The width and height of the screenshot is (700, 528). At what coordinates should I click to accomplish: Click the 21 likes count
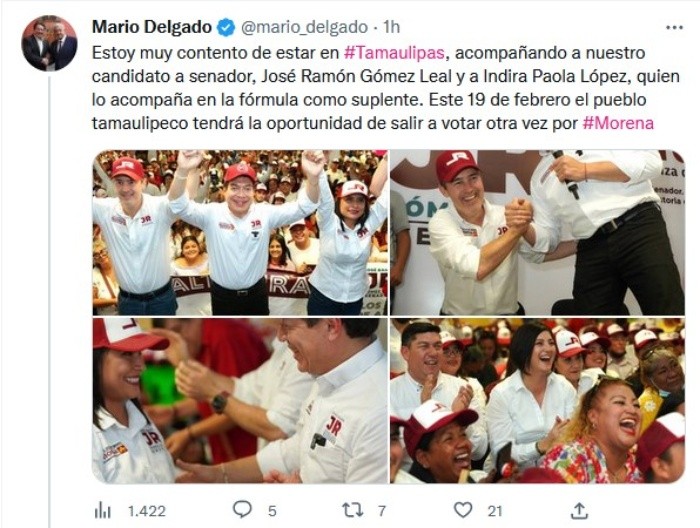point(495,511)
